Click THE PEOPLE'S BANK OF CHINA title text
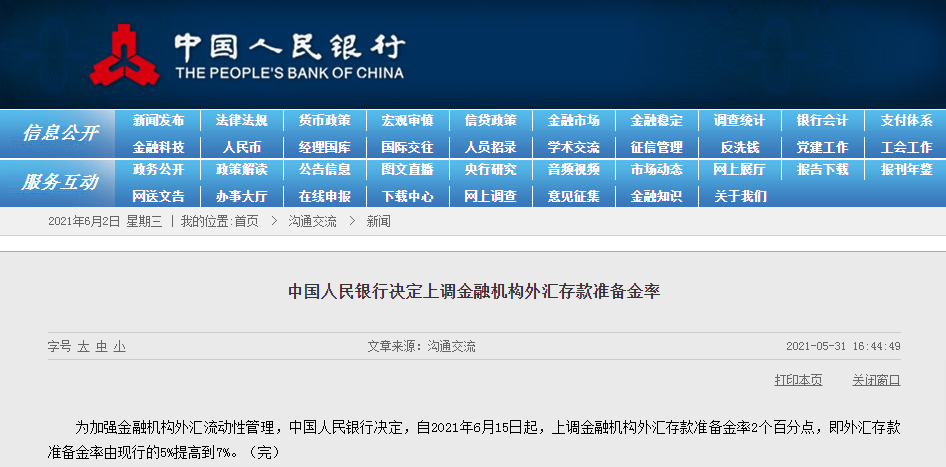 pyautogui.click(x=290, y=74)
